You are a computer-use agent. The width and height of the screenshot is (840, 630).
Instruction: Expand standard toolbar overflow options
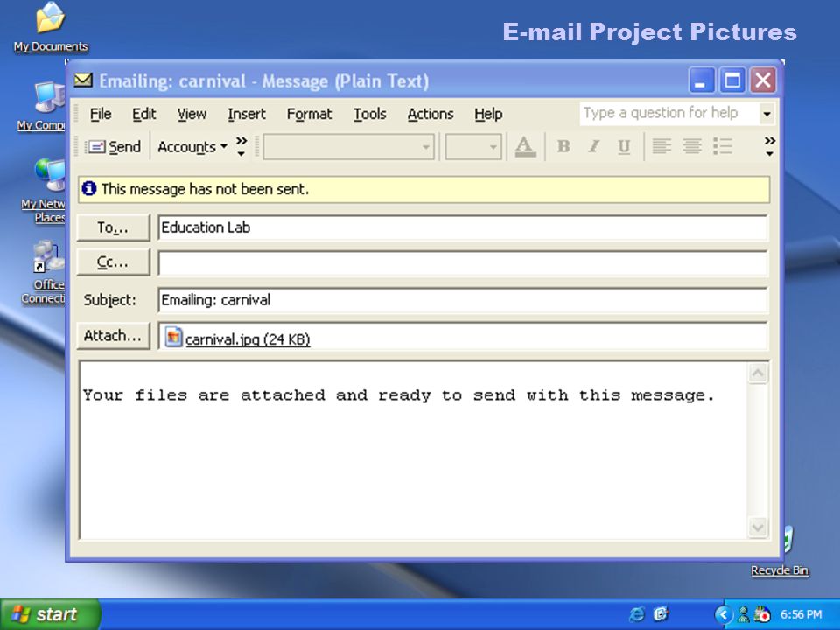point(241,147)
